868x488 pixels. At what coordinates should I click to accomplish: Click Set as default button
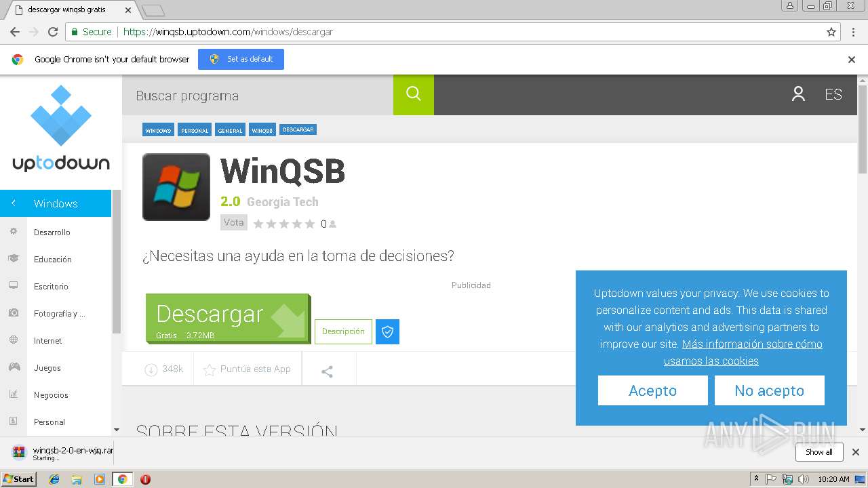241,59
